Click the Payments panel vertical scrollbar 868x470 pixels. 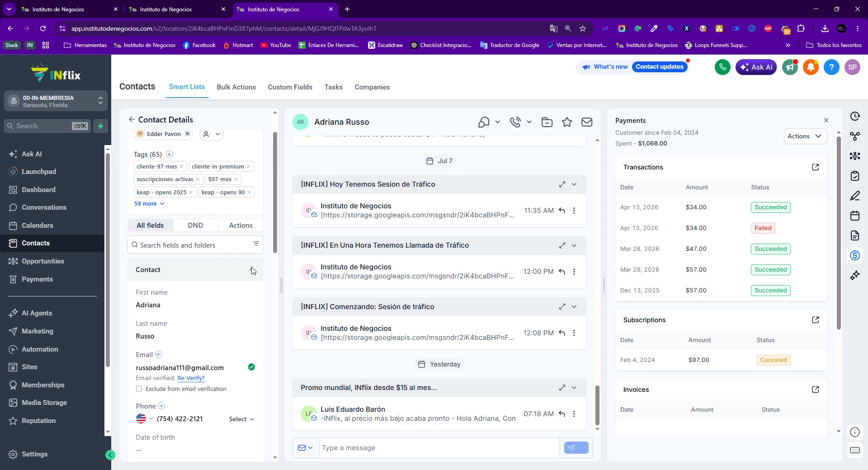[839, 233]
